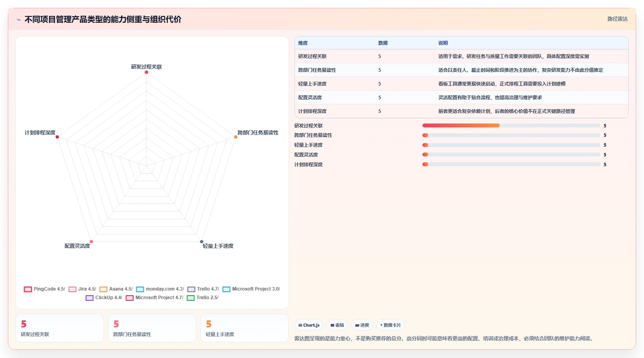644x358 pixels.
Task: Click the 跨部门任务易读性 progress bar
Action: [511, 135]
